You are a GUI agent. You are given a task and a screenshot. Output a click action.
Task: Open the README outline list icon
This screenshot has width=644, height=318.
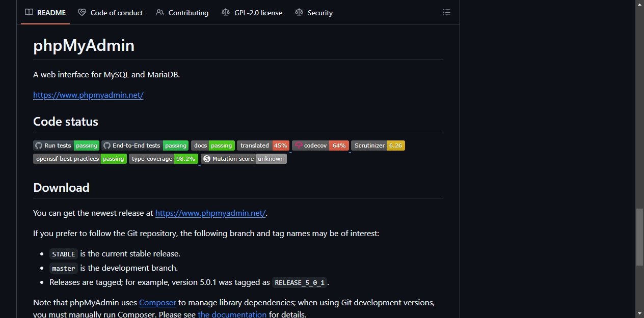pos(447,12)
